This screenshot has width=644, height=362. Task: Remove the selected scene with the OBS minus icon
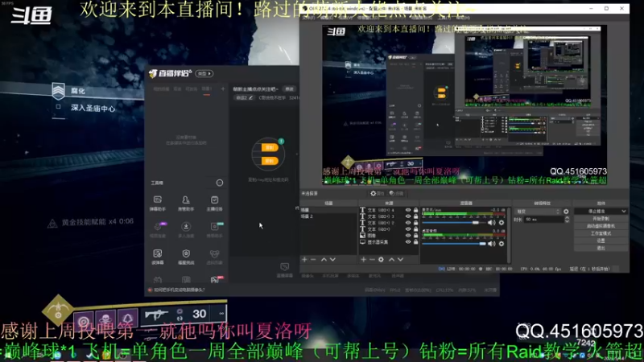313,259
